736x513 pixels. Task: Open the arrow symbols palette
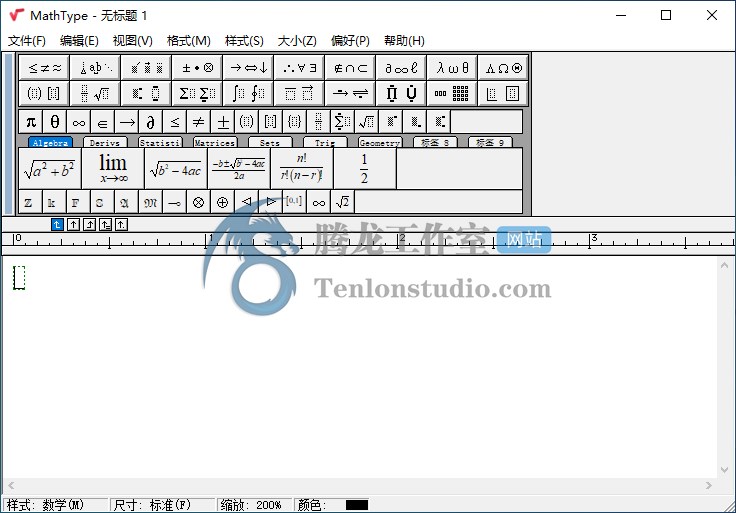(248, 68)
